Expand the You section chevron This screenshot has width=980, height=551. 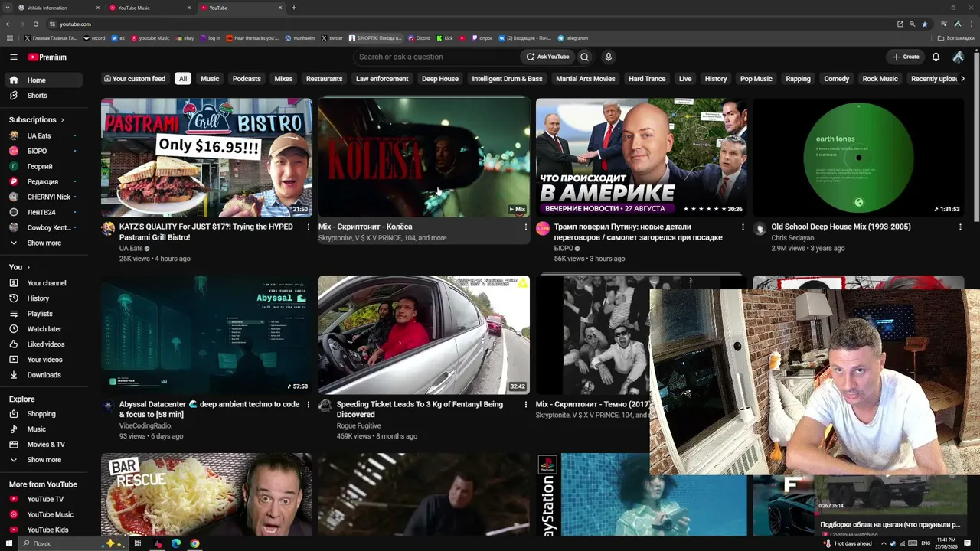tap(28, 267)
